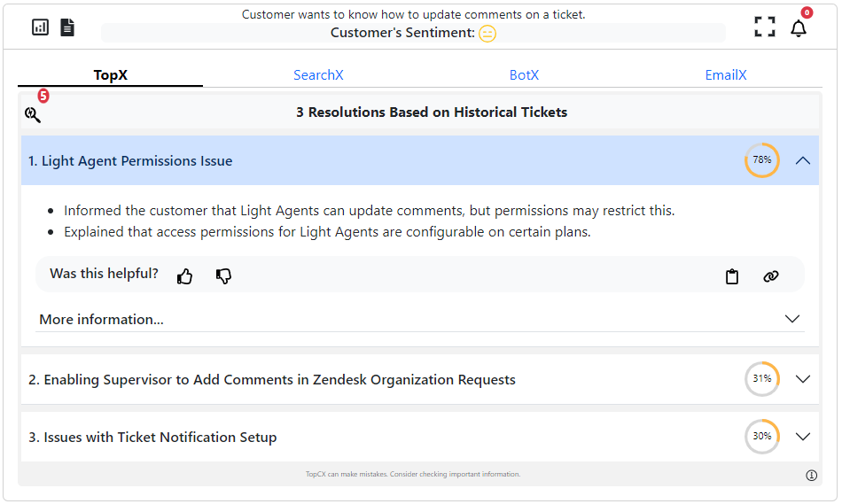Expand the More information section

click(792, 319)
